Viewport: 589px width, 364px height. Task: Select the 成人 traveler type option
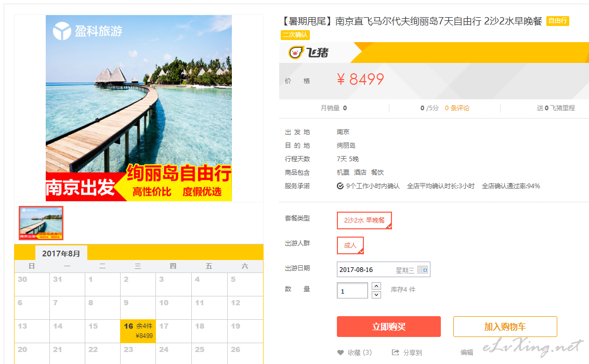pos(350,245)
